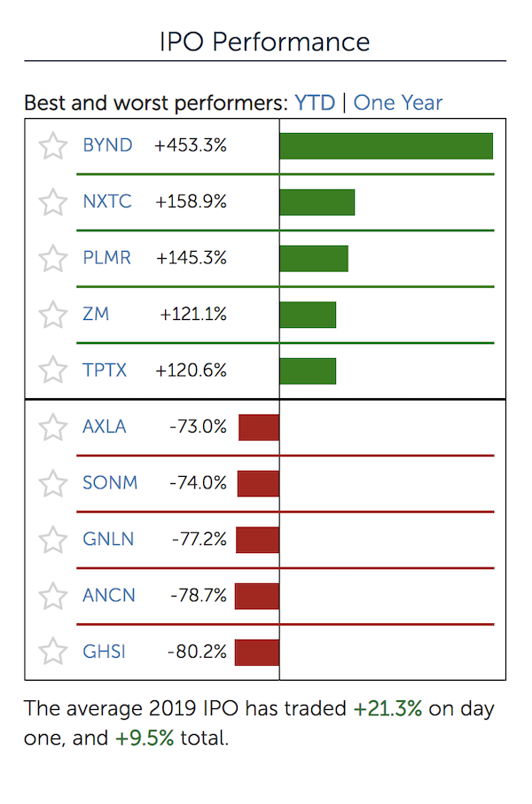532x804 pixels.
Task: Star the AXLA ticker
Action: [53, 427]
